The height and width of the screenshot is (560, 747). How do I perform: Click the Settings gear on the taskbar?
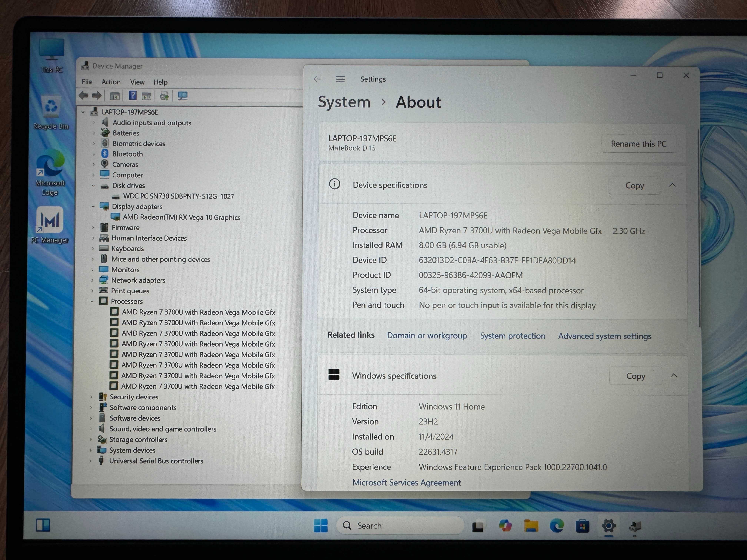[x=609, y=526]
